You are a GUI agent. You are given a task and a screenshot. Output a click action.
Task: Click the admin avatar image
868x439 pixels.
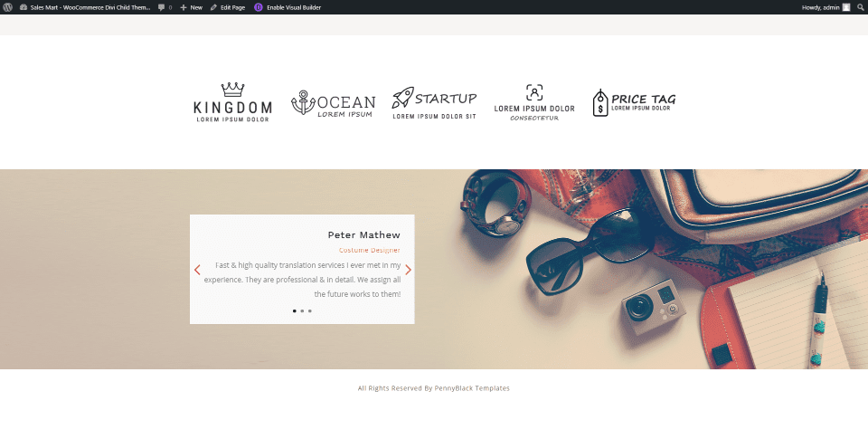tap(846, 7)
